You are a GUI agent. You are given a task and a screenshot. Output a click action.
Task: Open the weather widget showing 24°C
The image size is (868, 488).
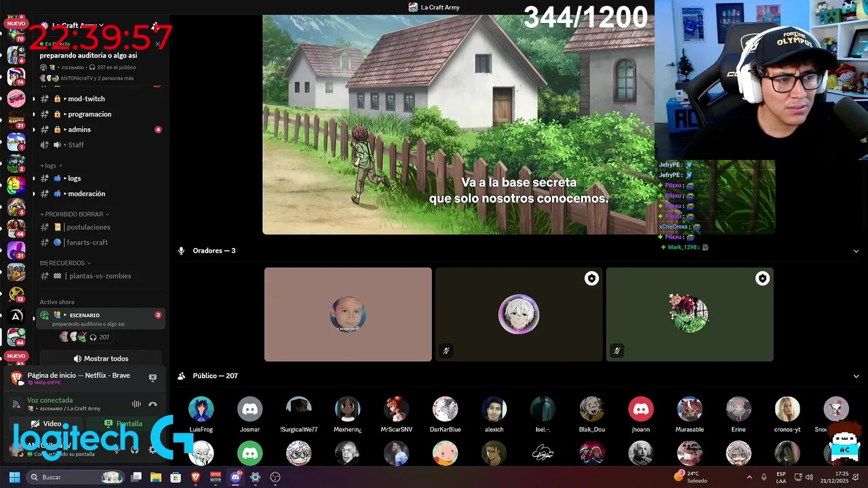(690, 477)
